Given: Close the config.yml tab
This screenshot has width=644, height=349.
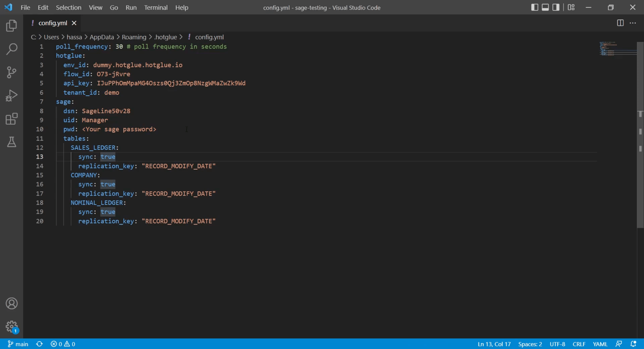Looking at the screenshot, I should [x=74, y=23].
